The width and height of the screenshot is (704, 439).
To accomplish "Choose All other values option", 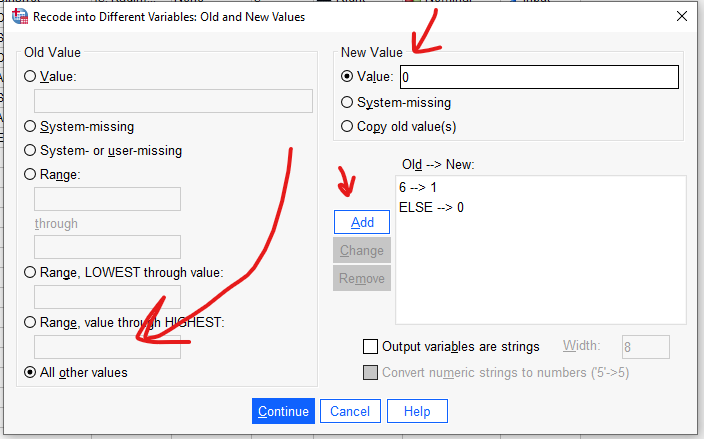I will click(30, 373).
